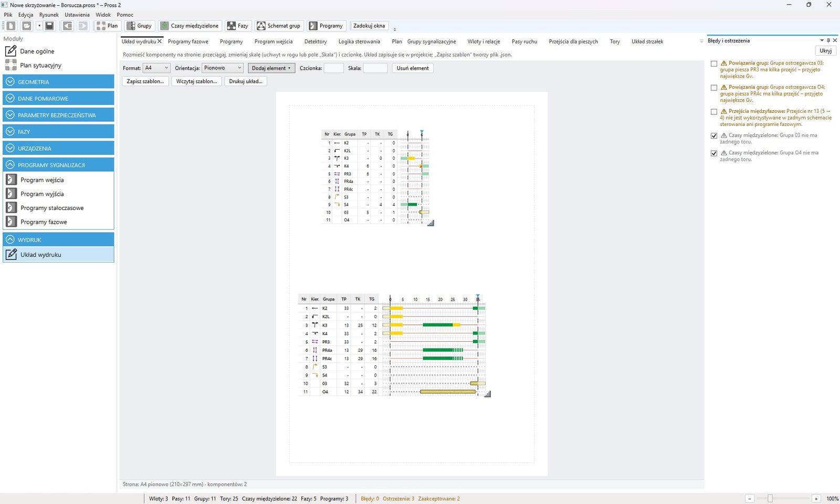Screen dimensions: 840x504
Task: Click the Czcionka input field
Action: coord(334,68)
